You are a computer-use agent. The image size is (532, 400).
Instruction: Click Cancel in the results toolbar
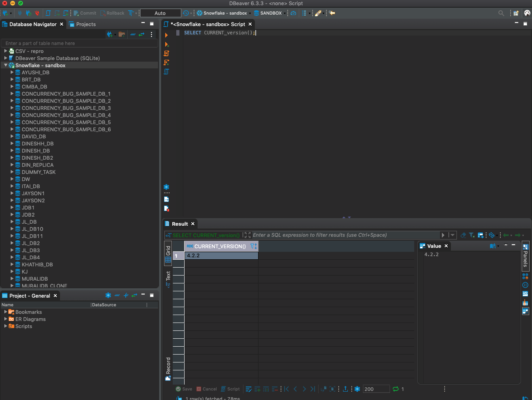point(207,389)
